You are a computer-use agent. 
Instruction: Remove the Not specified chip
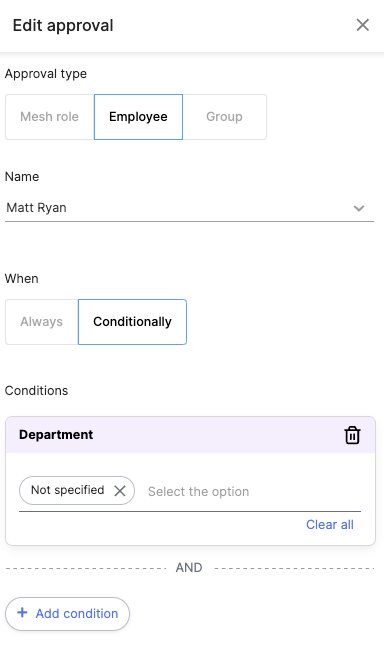click(120, 491)
